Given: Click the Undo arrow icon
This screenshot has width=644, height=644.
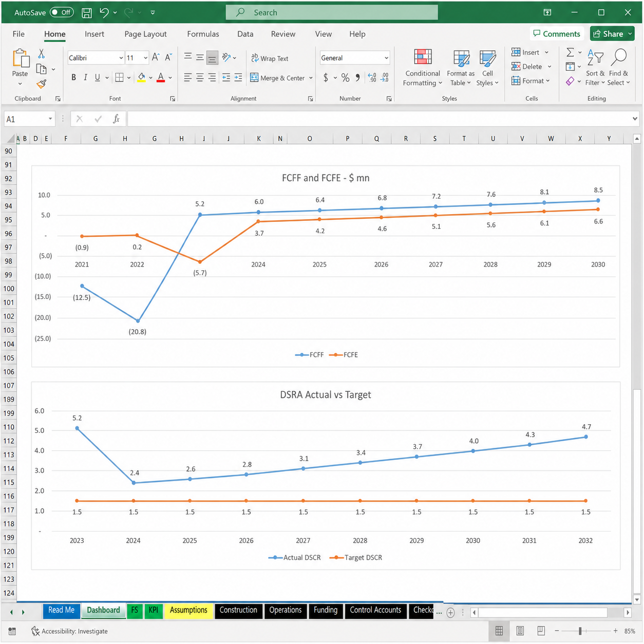Looking at the screenshot, I should coord(104,12).
